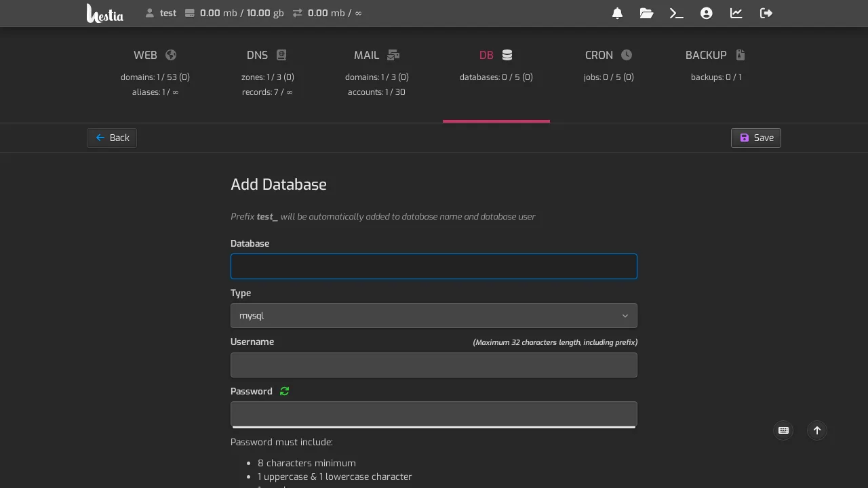This screenshot has height=488, width=868.
Task: Focus the Username input field
Action: (x=434, y=365)
